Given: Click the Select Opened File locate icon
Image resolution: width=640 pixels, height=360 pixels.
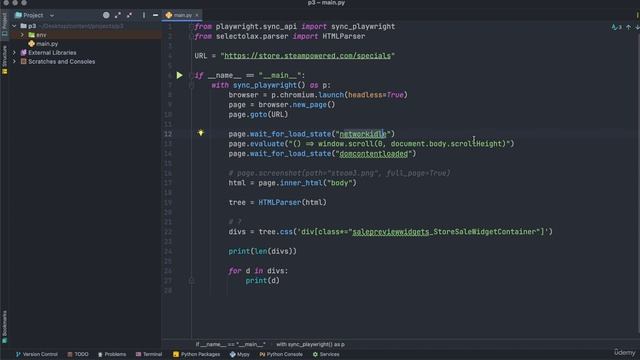Looking at the screenshot, I should point(106,15).
